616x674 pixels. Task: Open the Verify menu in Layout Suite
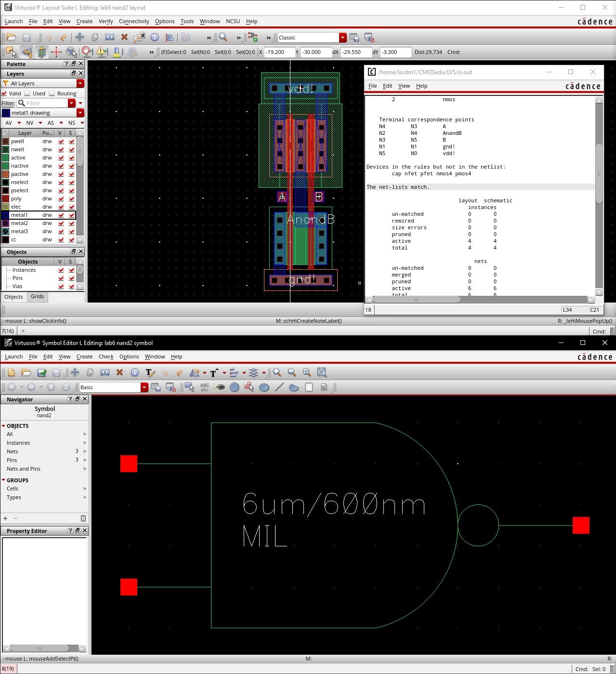105,21
